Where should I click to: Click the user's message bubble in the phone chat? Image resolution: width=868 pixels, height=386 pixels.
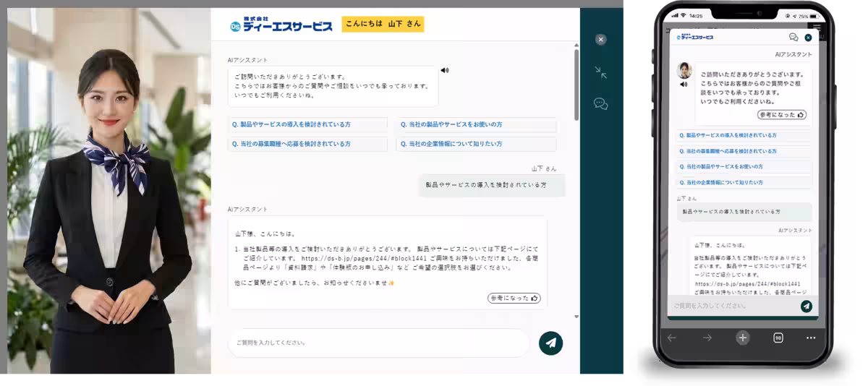click(744, 212)
